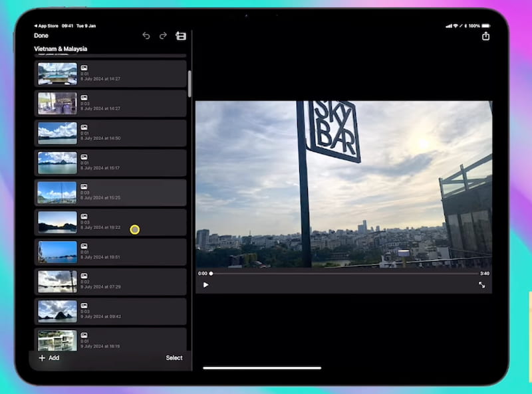Click the 3:40 total duration label
The image size is (532, 394).
tap(485, 273)
